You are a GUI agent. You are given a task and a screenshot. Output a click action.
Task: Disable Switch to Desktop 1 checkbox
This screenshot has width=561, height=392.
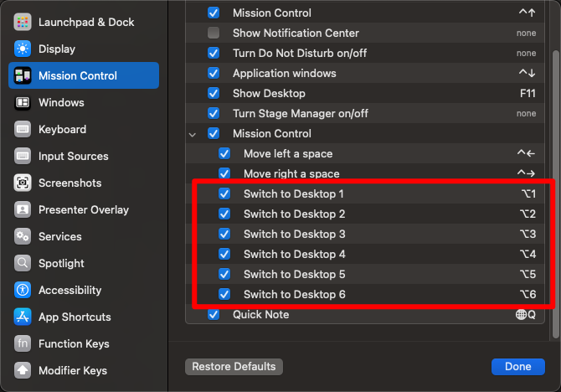pos(224,193)
